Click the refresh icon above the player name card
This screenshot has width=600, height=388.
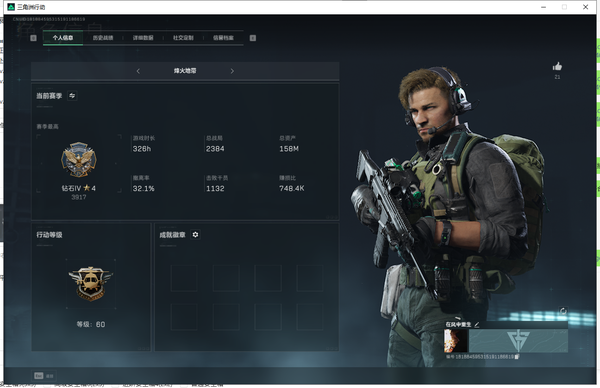click(563, 311)
